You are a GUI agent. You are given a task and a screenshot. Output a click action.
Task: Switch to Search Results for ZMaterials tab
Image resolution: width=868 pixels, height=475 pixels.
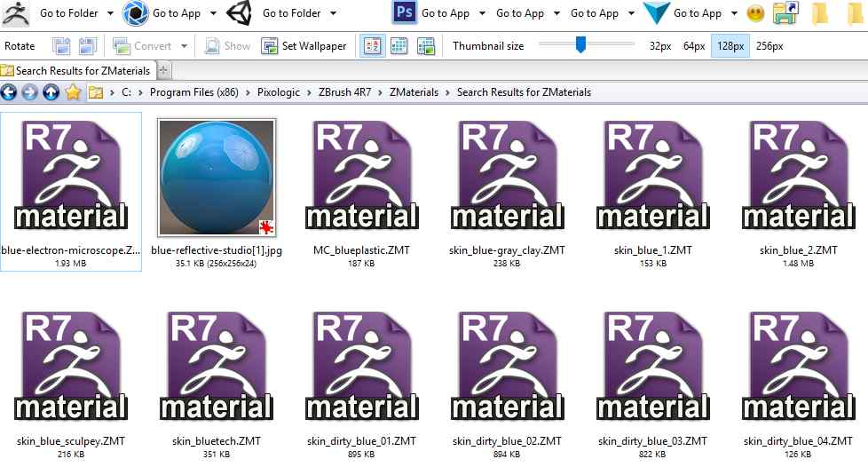77,70
